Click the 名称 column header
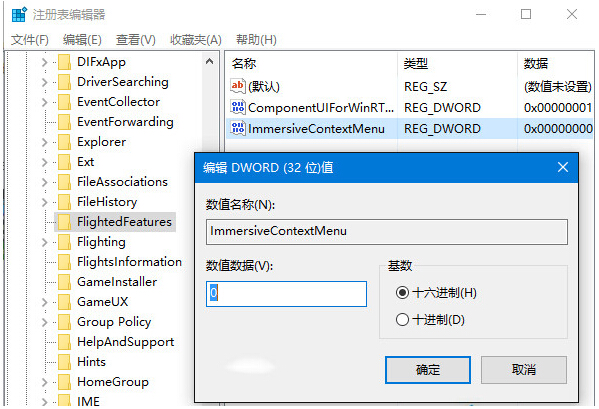Image resolution: width=599 pixels, height=409 pixels. click(244, 63)
